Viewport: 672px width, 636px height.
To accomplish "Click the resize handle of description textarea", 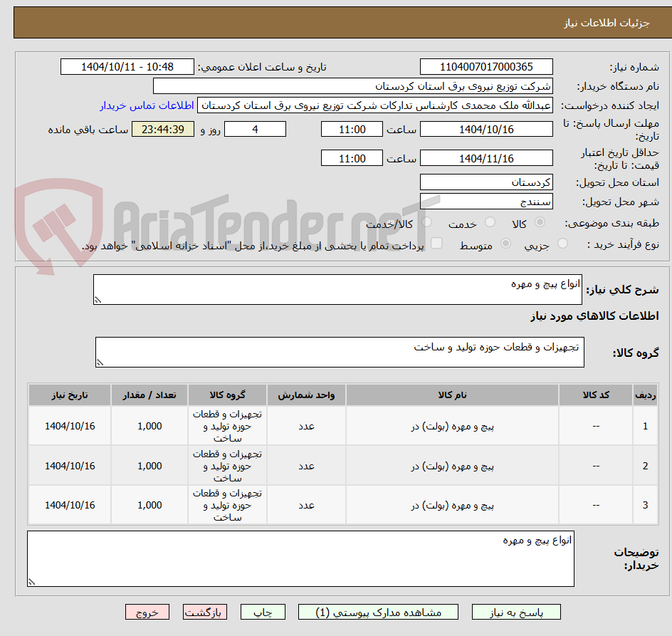I will point(98,301).
